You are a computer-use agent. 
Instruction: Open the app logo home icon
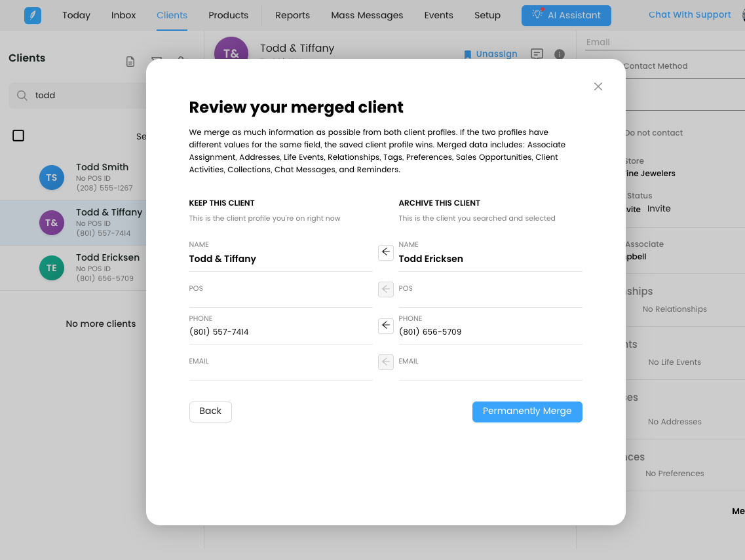[33, 15]
